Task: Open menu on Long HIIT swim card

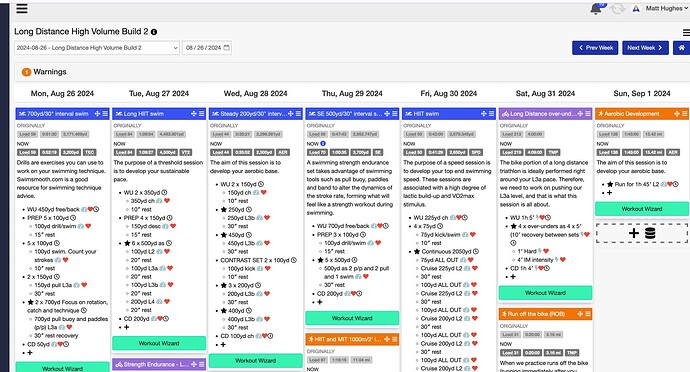Action: tap(202, 114)
